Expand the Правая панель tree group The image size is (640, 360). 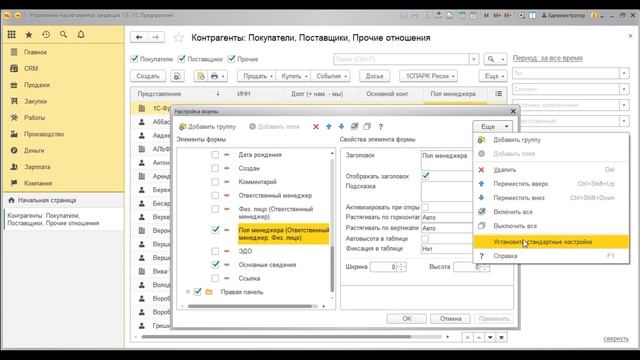(188, 292)
